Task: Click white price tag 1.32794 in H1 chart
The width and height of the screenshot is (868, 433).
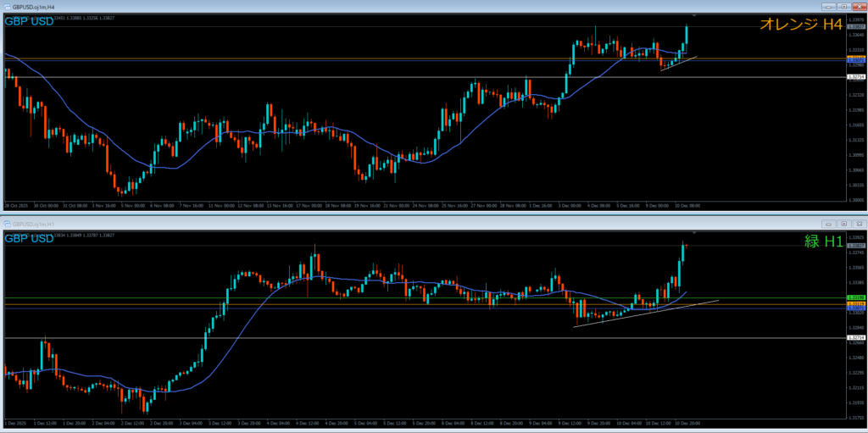Action: pyautogui.click(x=856, y=338)
